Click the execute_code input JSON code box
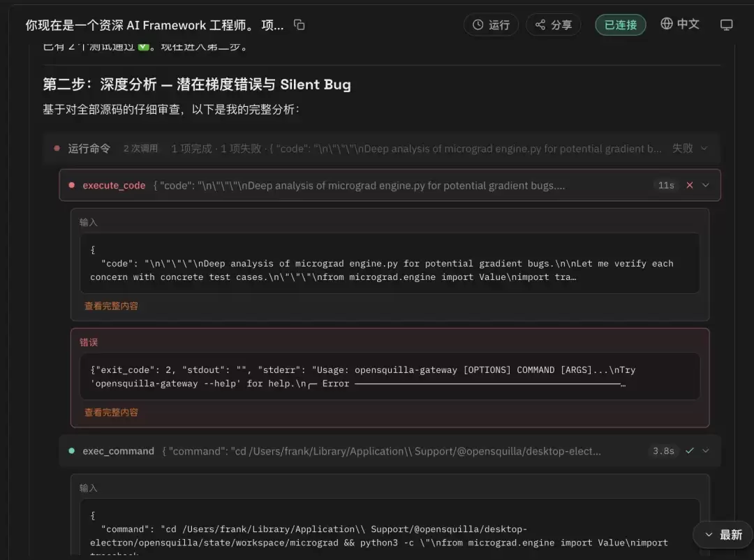The image size is (754, 560). [390, 263]
